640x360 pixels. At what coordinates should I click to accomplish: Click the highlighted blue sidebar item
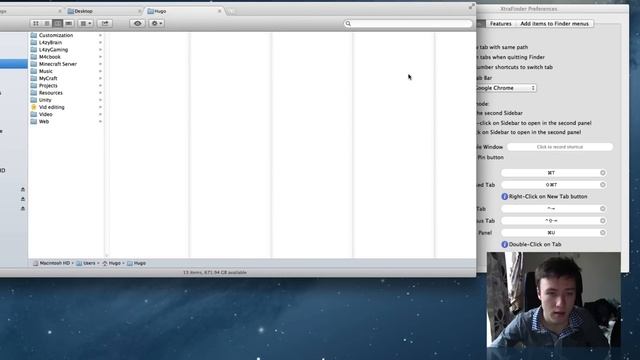[14, 64]
